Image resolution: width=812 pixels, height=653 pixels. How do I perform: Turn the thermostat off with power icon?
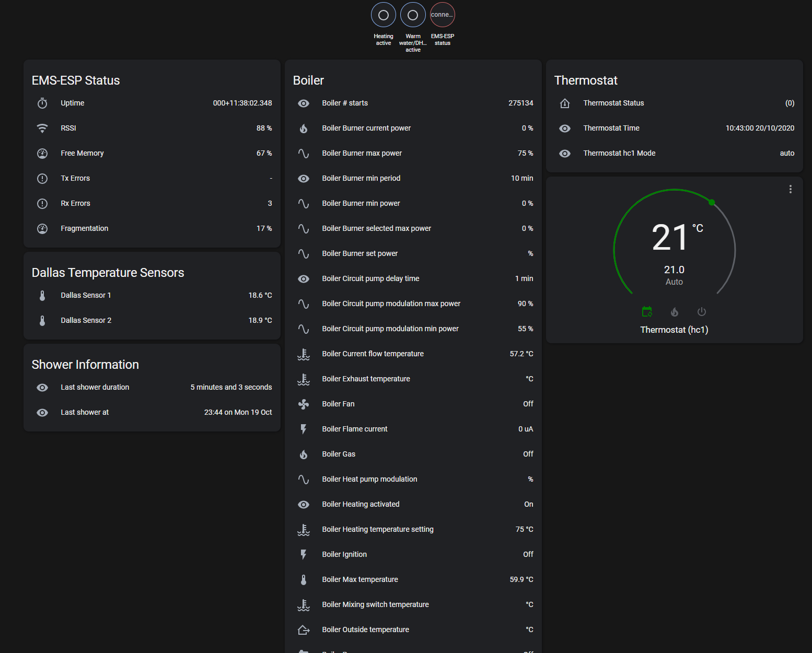tap(702, 312)
